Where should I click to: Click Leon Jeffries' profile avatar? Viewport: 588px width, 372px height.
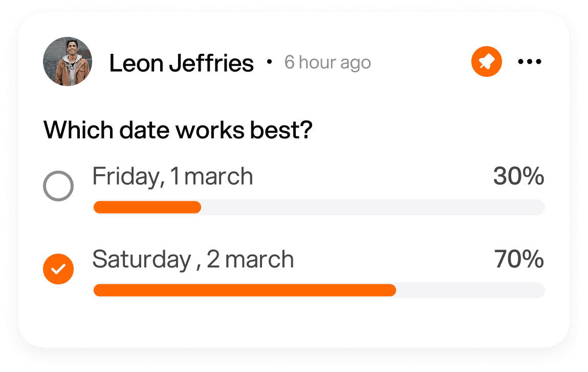[68, 61]
